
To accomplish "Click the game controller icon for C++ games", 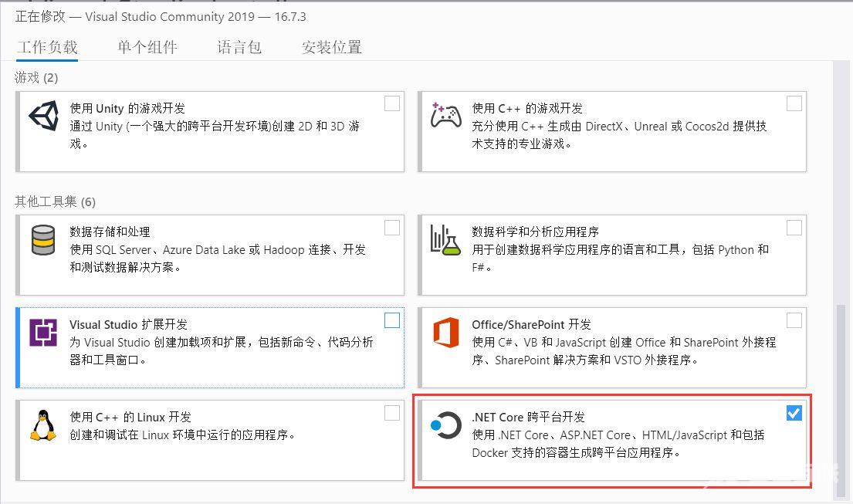I will [x=445, y=115].
